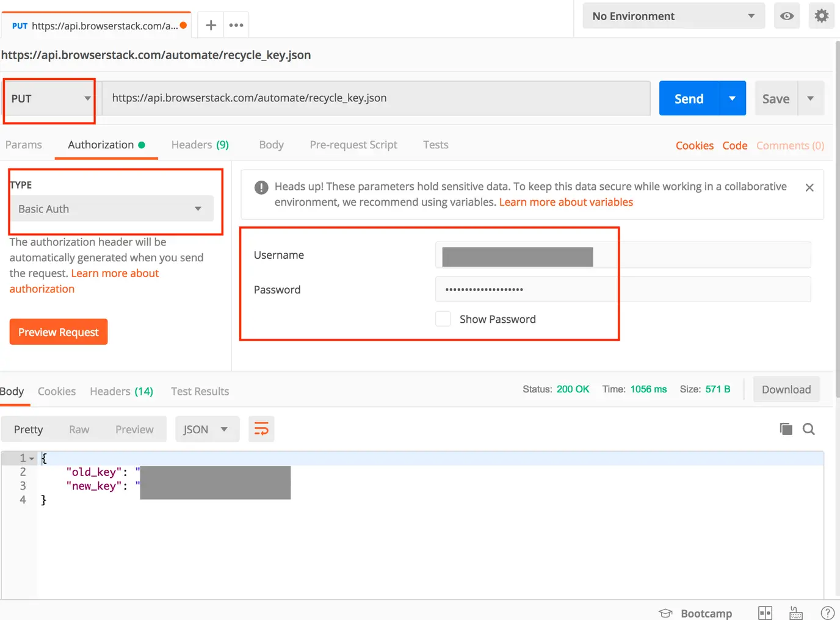This screenshot has height=620, width=840.
Task: Open the response Test Results tab
Action: 200,391
